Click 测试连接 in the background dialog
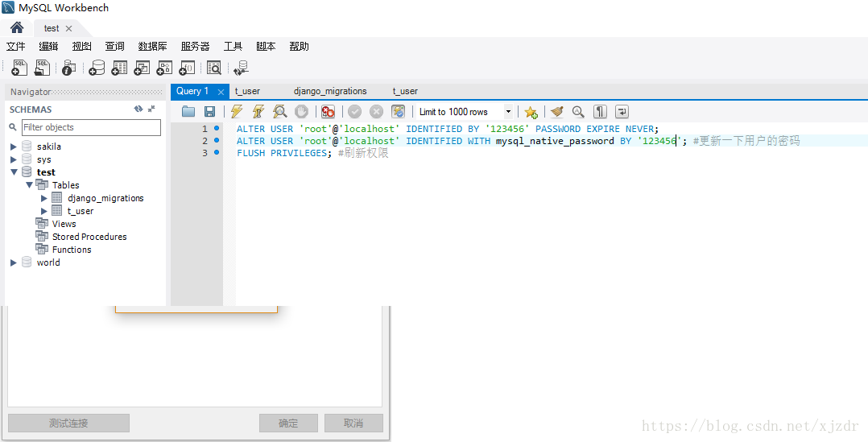Screen dimensions: 868x442 click(68, 423)
